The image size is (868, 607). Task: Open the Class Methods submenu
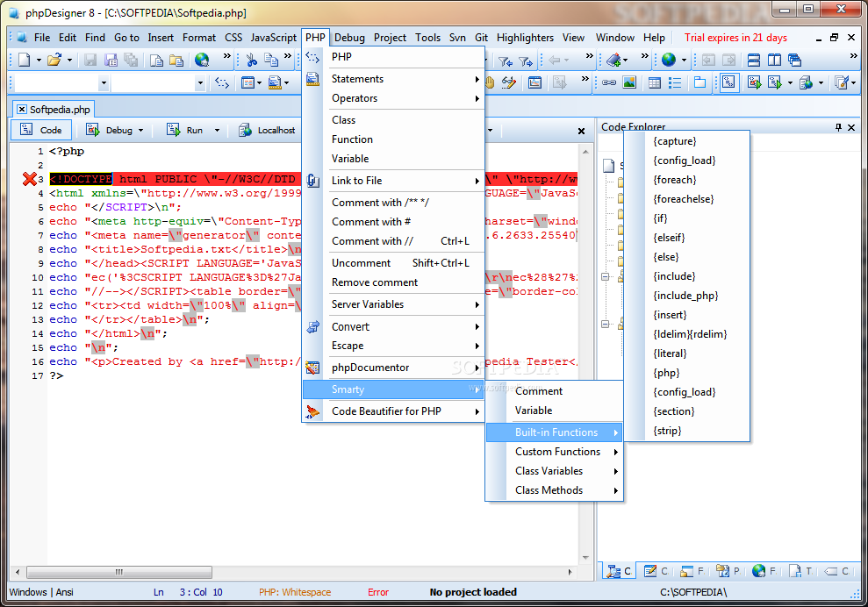pyautogui.click(x=554, y=490)
